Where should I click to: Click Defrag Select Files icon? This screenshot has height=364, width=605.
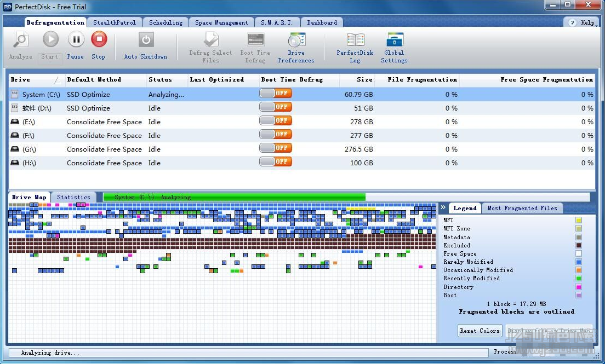211,40
